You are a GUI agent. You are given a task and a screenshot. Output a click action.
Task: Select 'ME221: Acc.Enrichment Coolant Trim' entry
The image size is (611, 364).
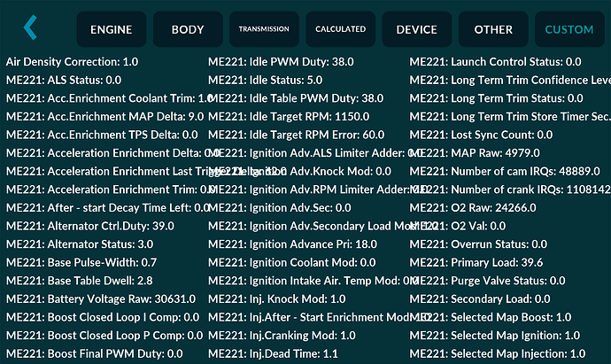point(109,98)
